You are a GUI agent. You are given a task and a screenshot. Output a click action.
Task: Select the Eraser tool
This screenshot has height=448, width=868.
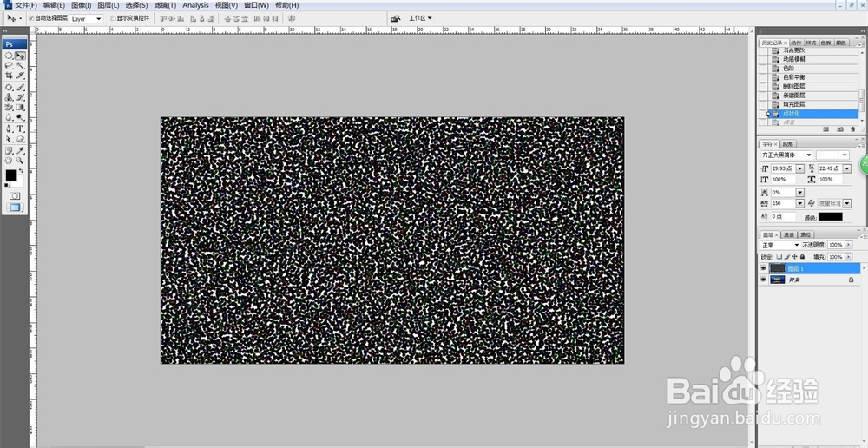[9, 107]
